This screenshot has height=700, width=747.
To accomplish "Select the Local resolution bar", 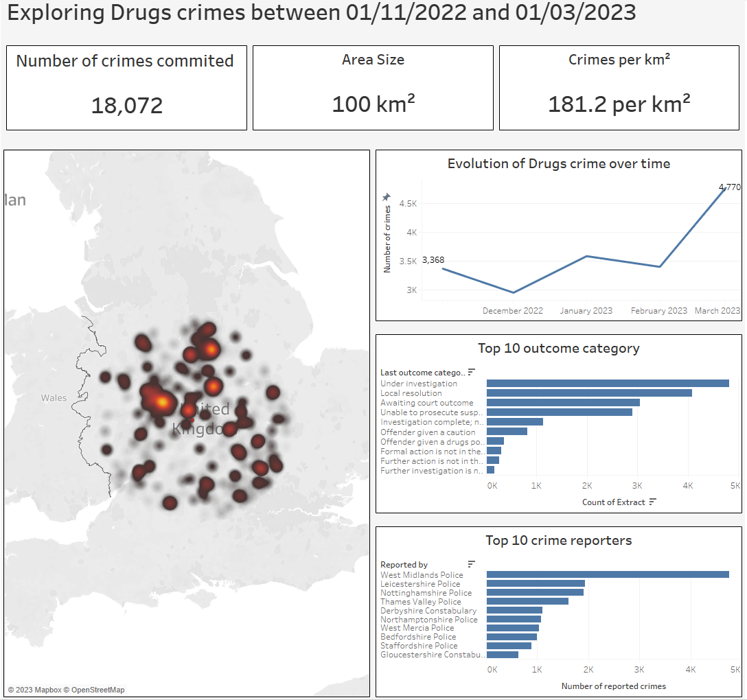I will (589, 393).
